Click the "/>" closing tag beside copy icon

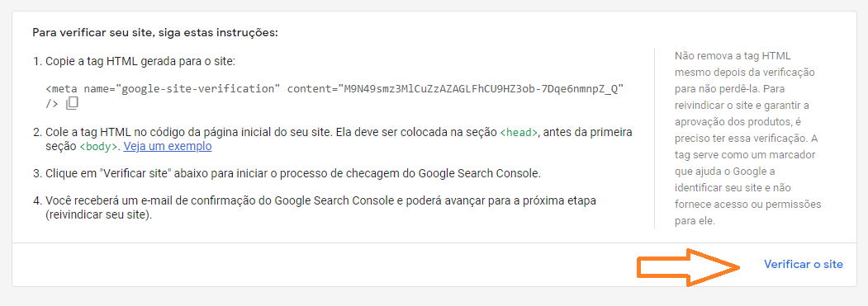pyautogui.click(x=52, y=103)
